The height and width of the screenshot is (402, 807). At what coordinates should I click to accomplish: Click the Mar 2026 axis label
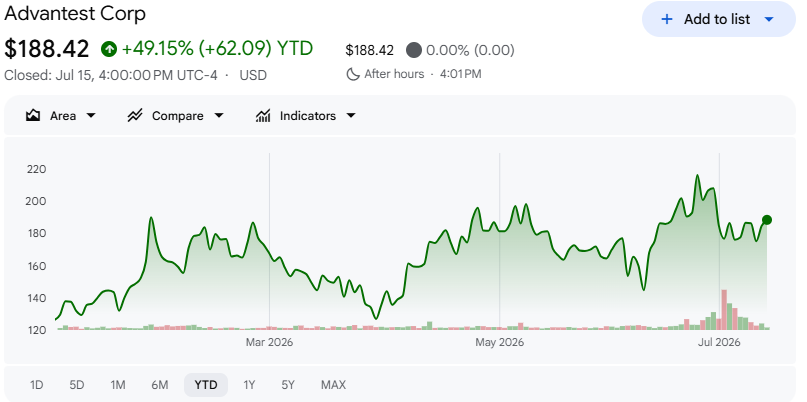[269, 342]
